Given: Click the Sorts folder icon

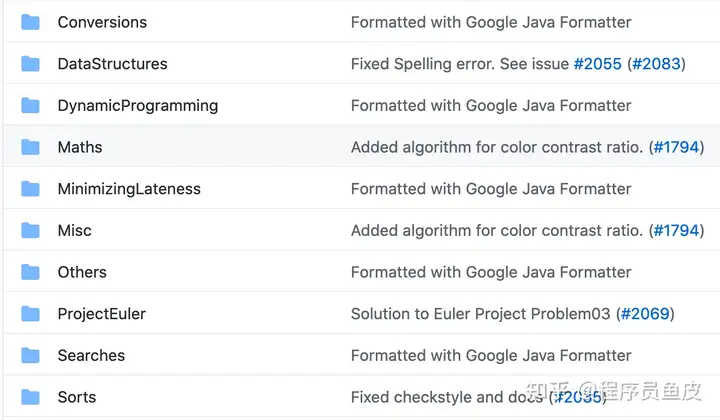Looking at the screenshot, I should click(x=30, y=397).
